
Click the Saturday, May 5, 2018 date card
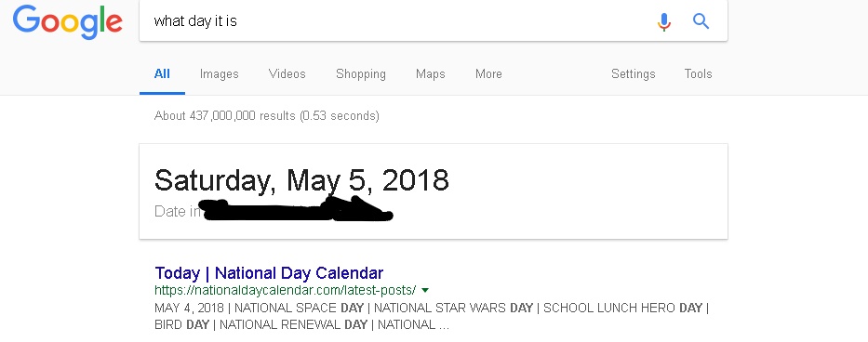tap(434, 191)
